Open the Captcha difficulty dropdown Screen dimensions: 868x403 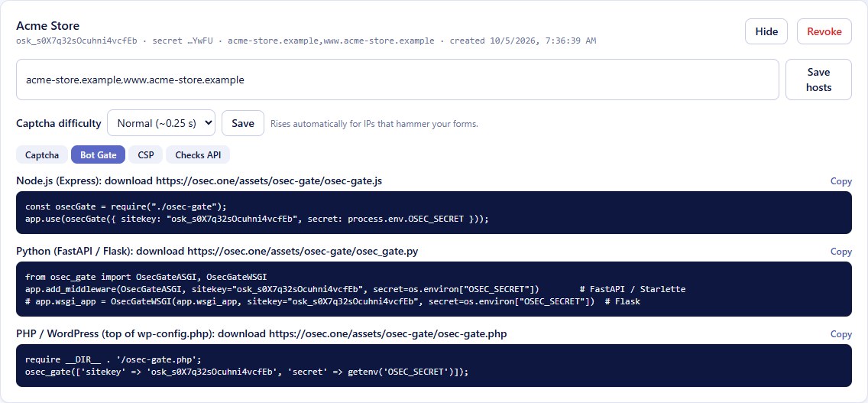[x=161, y=123]
